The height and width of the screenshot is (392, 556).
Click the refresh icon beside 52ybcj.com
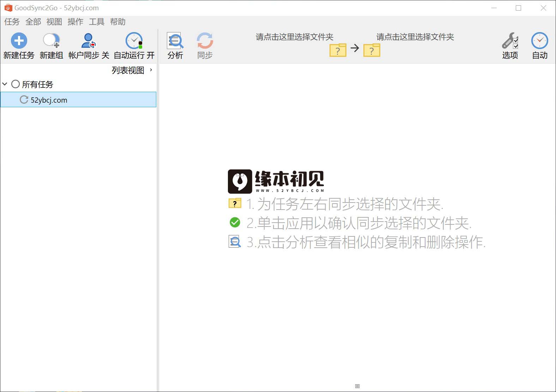[24, 99]
